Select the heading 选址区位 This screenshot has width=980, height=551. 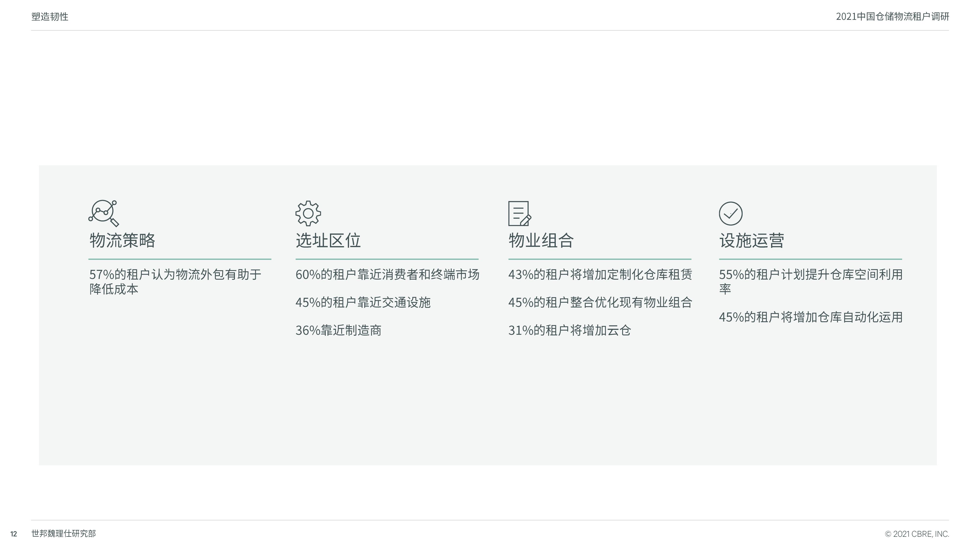click(328, 240)
